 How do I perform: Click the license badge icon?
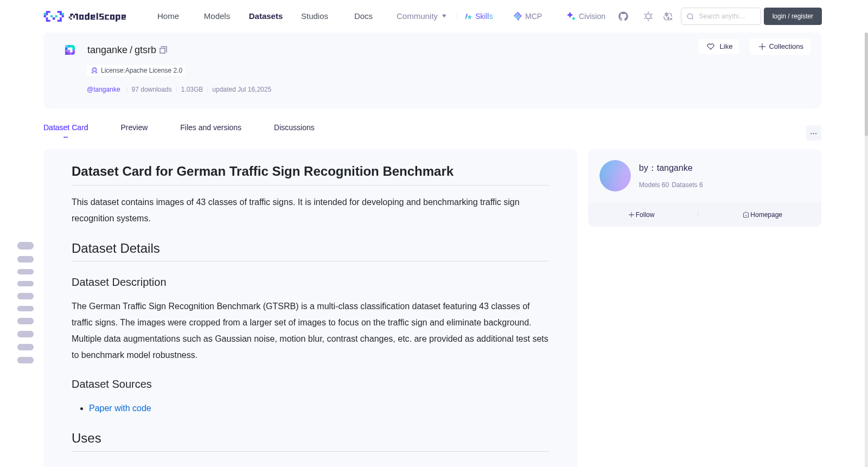[x=94, y=71]
